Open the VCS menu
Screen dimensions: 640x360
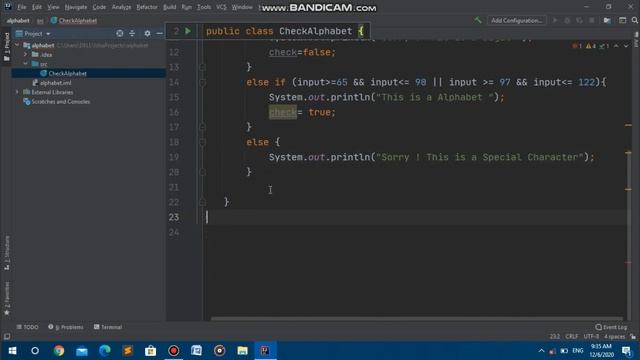(221, 7)
